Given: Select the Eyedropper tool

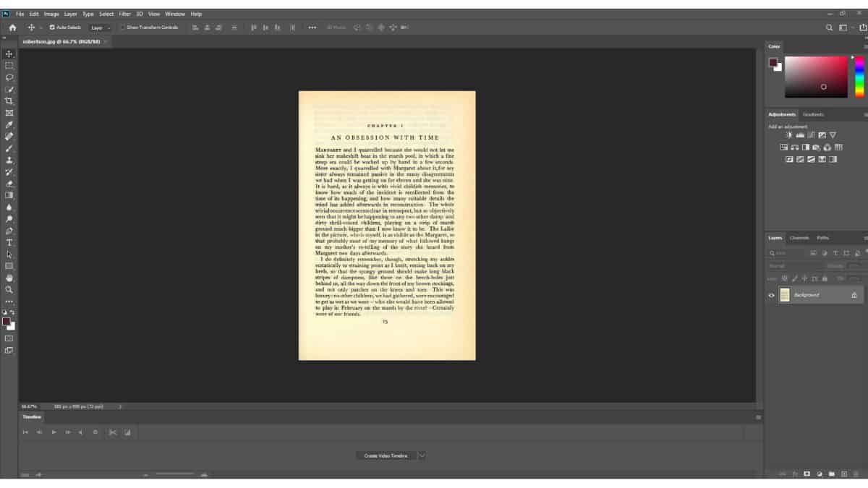Looking at the screenshot, I should pyautogui.click(x=9, y=124).
